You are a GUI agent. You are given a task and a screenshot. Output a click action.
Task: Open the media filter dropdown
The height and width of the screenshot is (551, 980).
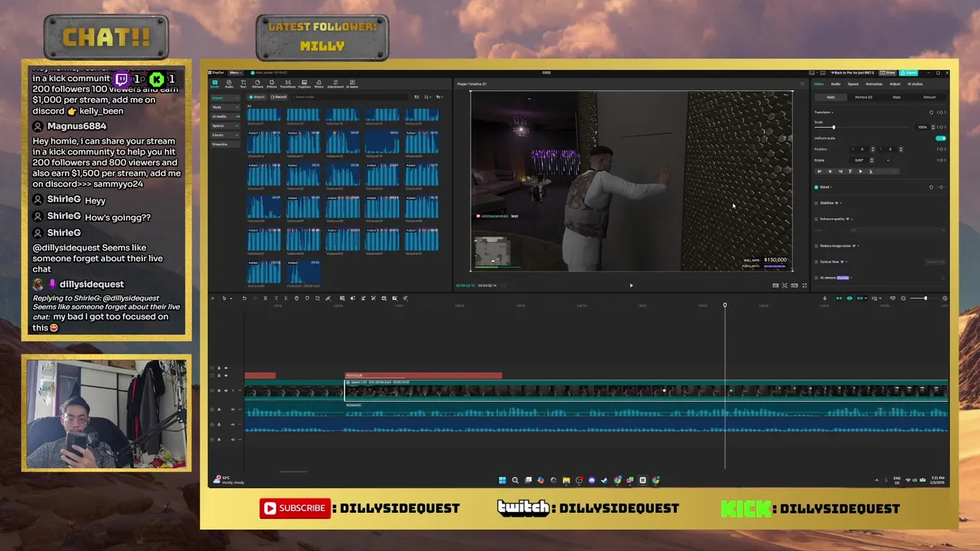tap(439, 97)
